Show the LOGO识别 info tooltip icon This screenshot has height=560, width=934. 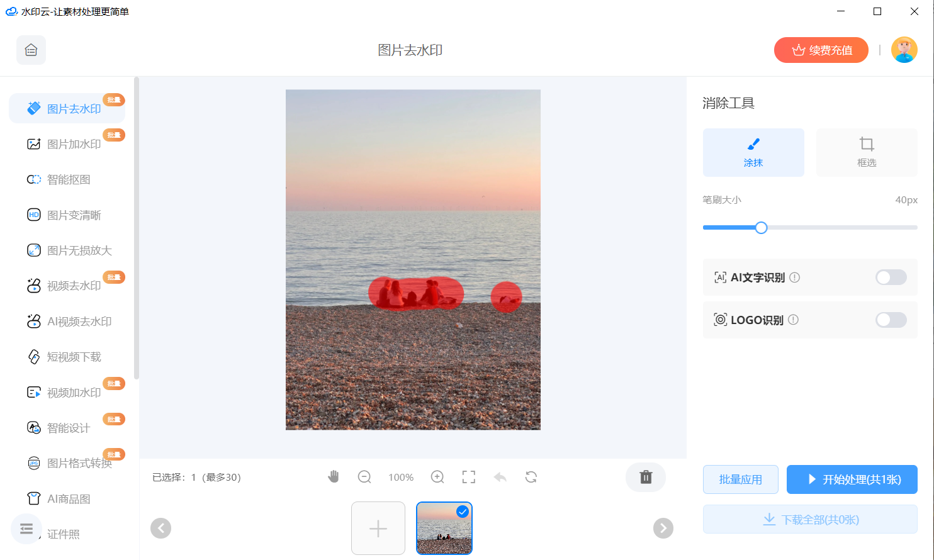coord(794,320)
